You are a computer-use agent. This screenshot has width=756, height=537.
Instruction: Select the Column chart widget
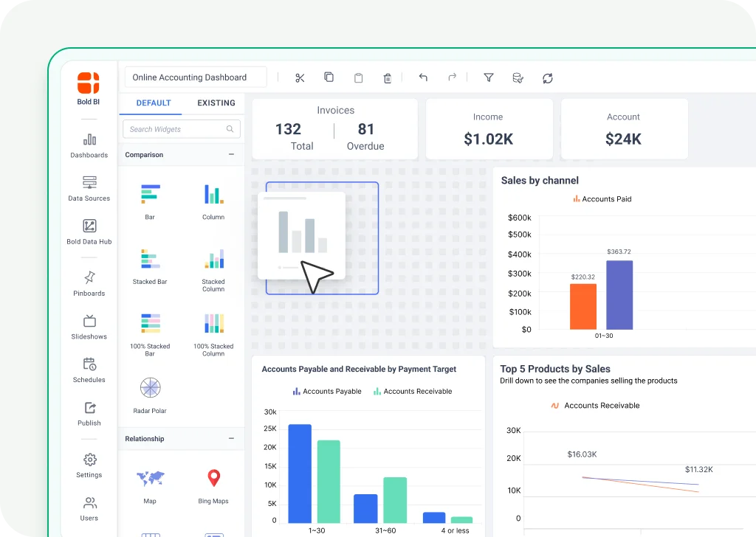[213, 202]
